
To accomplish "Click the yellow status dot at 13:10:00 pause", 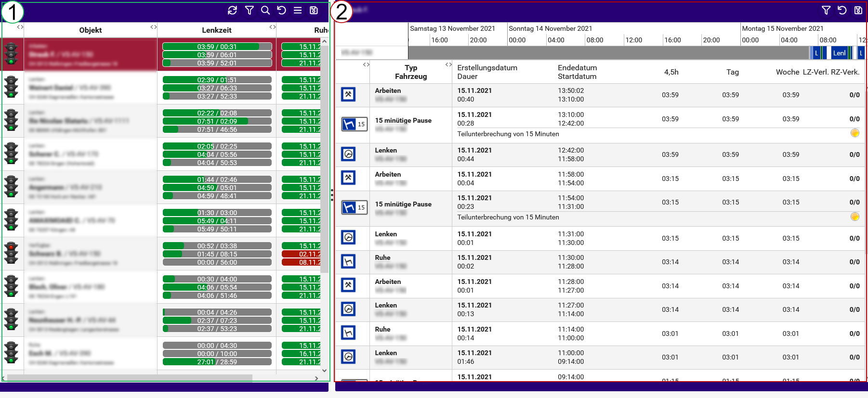I will 855,133.
